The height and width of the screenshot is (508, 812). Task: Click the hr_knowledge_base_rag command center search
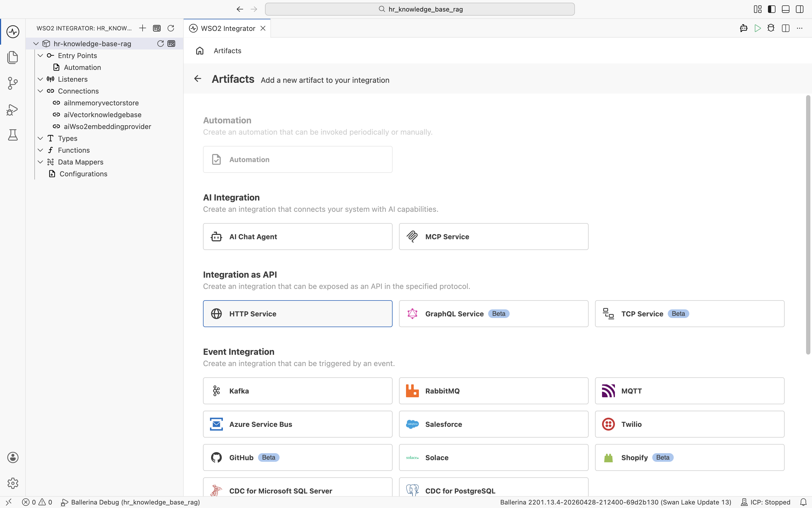(x=420, y=9)
